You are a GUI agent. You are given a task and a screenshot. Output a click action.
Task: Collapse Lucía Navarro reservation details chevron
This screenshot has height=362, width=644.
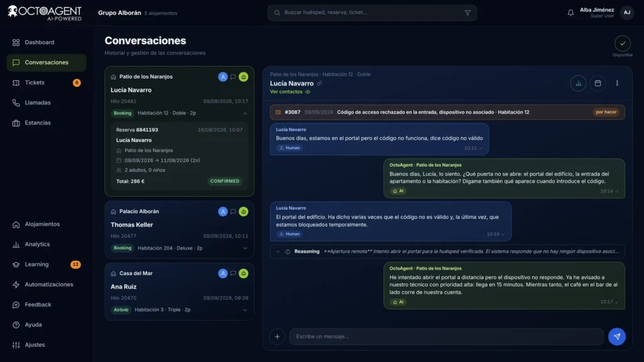coord(245,113)
